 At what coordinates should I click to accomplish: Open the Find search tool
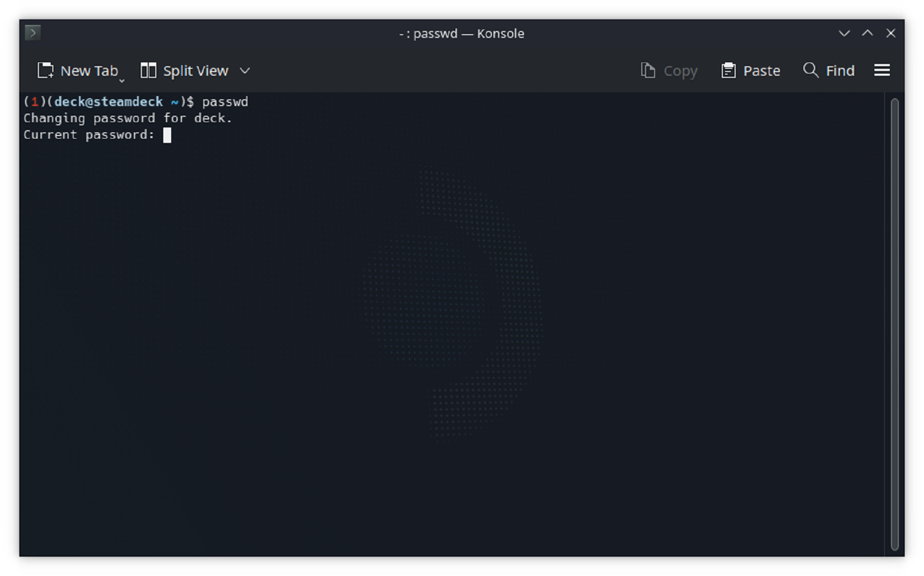click(829, 71)
